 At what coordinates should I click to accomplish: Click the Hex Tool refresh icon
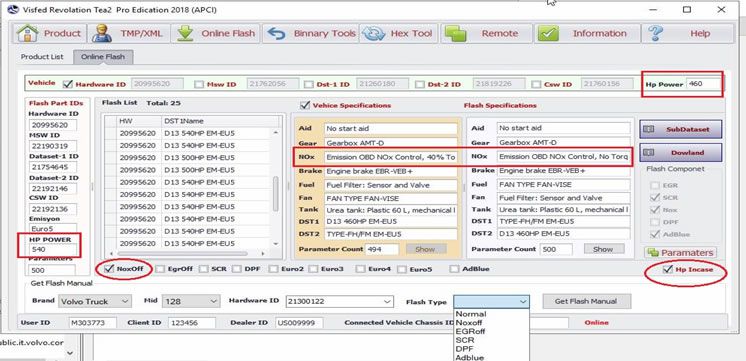(373, 33)
